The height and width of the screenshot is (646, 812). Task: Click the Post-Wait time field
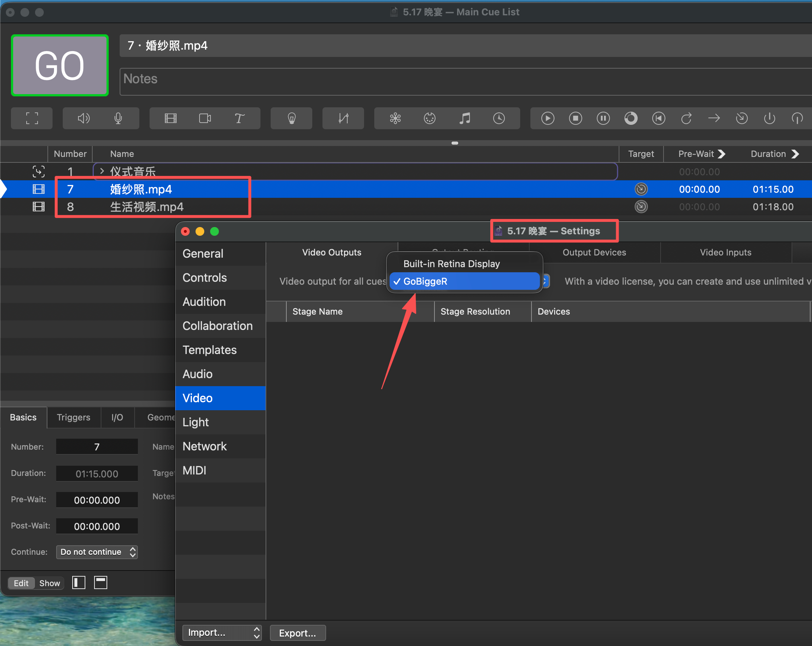(x=97, y=526)
